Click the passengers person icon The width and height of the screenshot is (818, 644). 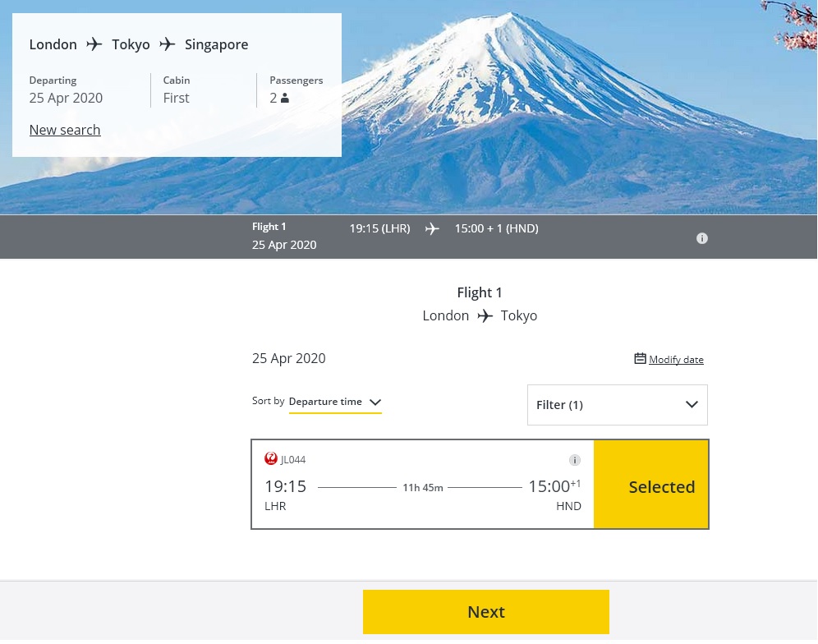pos(285,99)
